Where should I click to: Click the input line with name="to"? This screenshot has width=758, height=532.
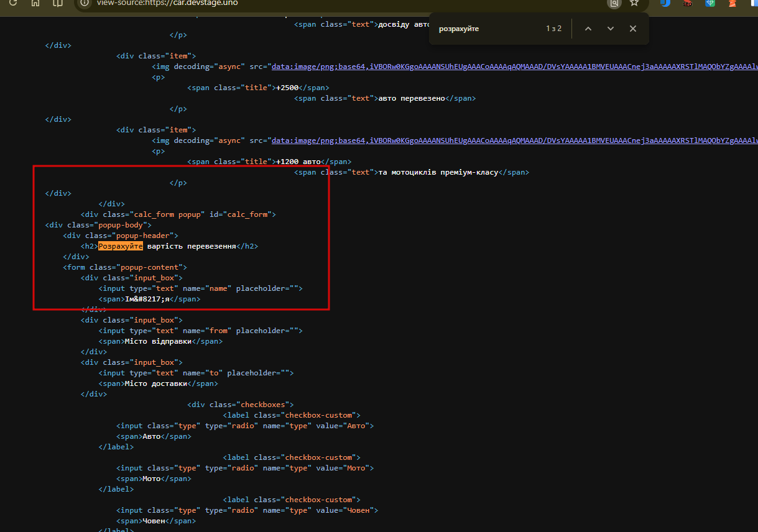[x=196, y=373]
